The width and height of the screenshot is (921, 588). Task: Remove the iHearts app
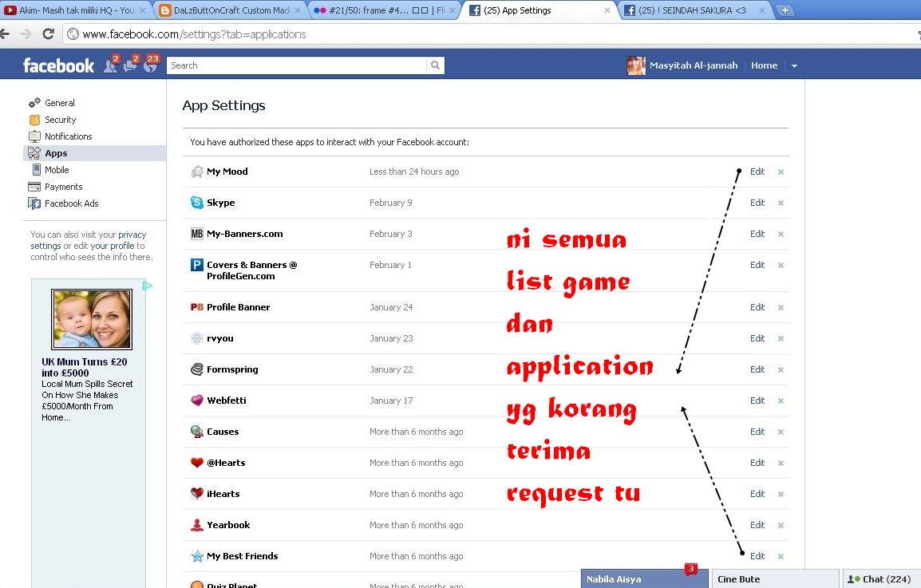781,495
